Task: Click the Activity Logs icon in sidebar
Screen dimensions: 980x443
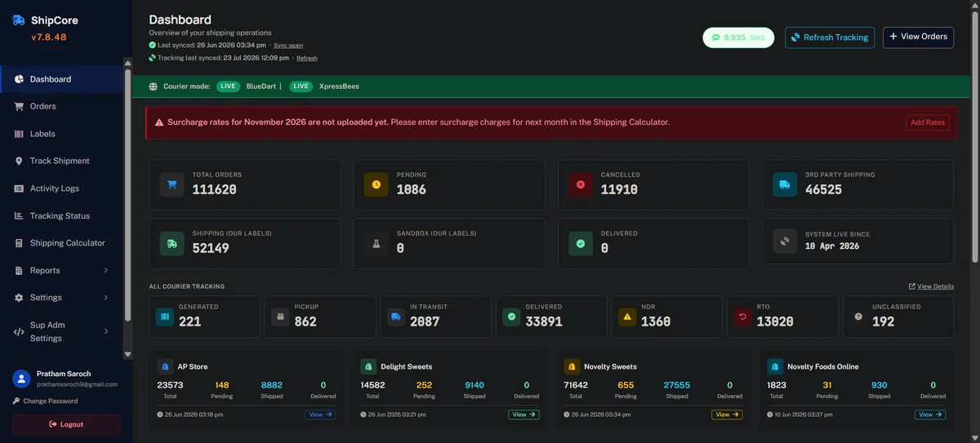Action: [19, 188]
